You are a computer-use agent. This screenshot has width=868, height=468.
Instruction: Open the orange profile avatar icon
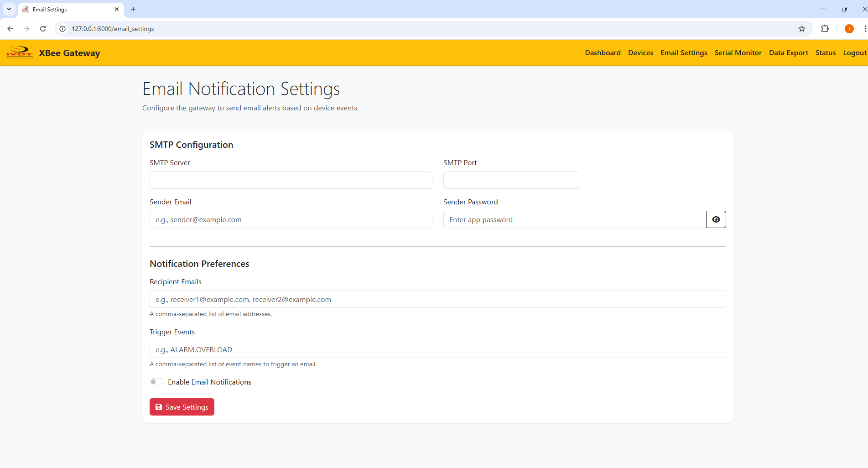tap(849, 29)
